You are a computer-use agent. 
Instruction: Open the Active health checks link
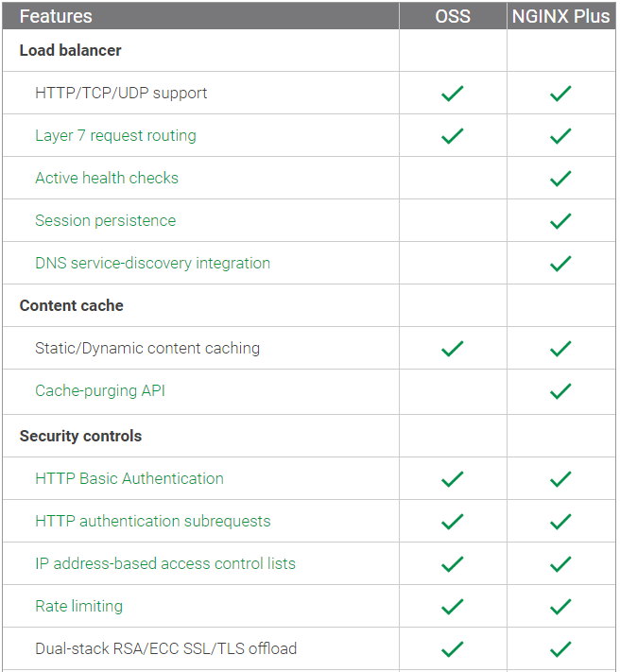[107, 178]
